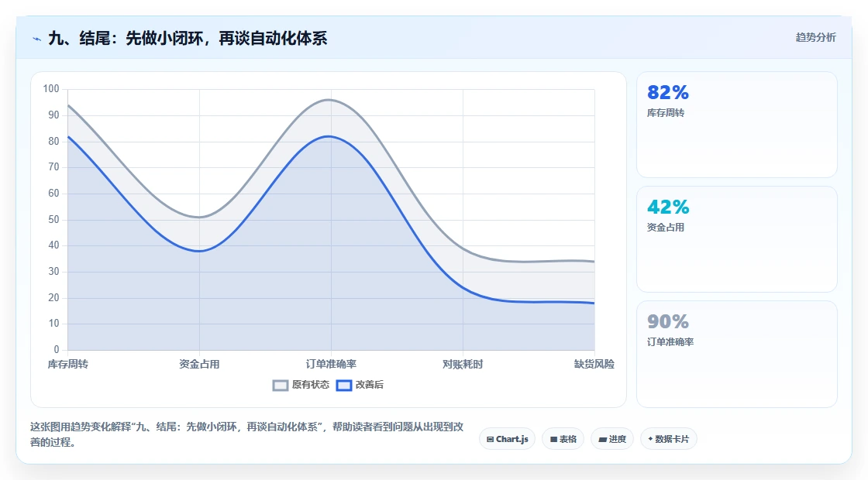Click the progress icon in 进度 tag
The image size is (868, 480).
[603, 440]
